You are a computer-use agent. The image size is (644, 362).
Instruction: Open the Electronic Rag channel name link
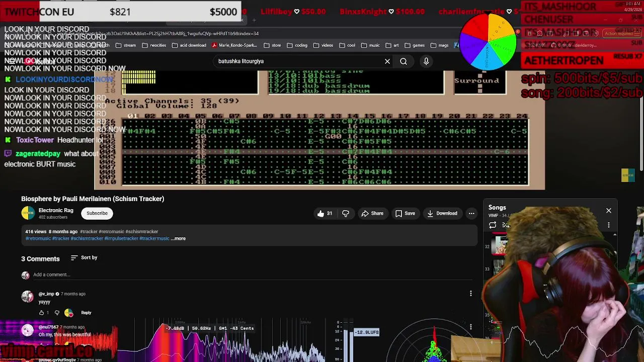click(56, 210)
